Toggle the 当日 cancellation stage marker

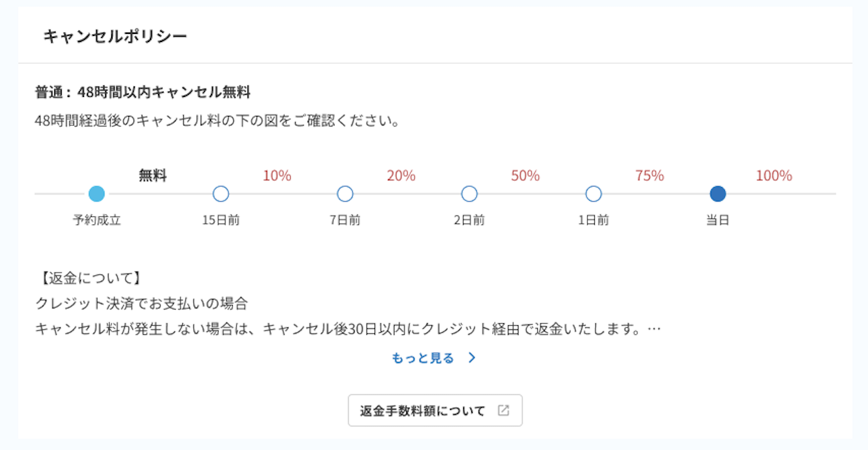pyautogui.click(x=717, y=194)
